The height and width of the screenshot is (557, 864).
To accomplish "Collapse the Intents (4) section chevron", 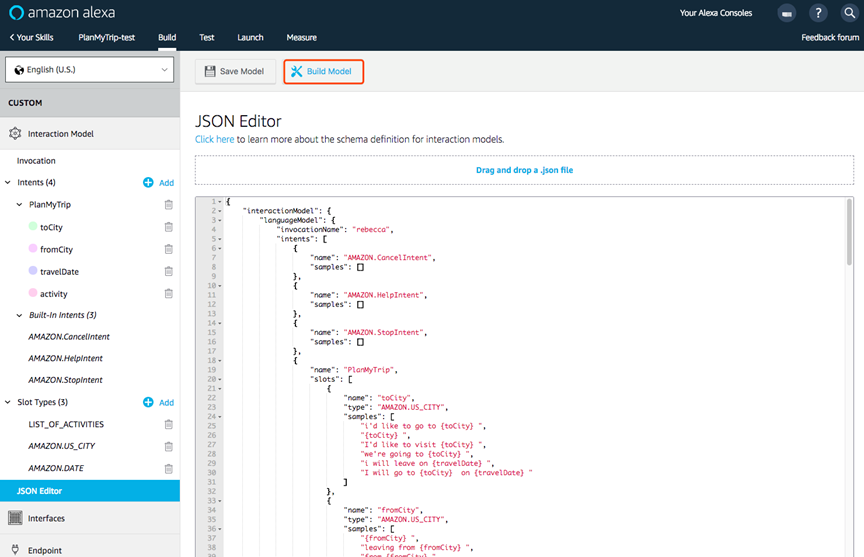I will 8,182.
